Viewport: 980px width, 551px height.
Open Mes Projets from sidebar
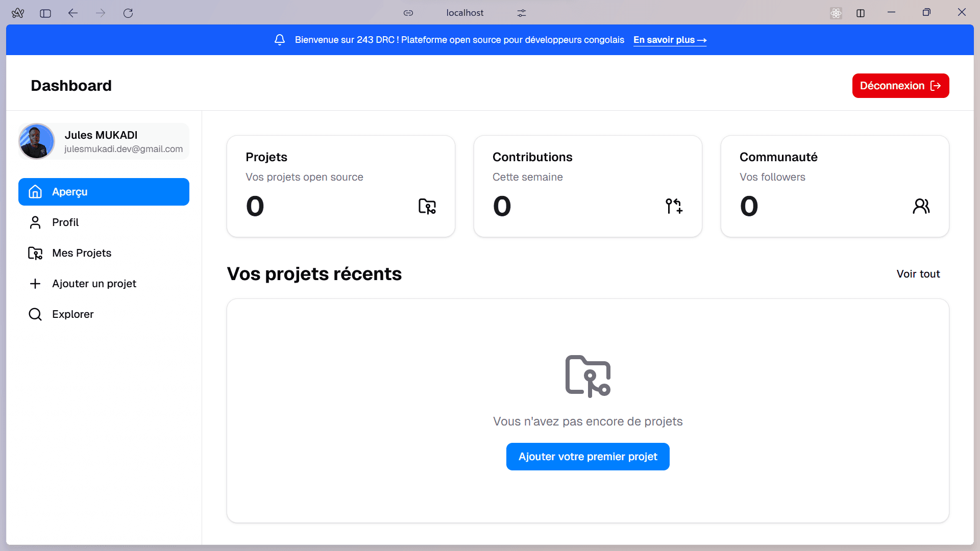(x=82, y=253)
